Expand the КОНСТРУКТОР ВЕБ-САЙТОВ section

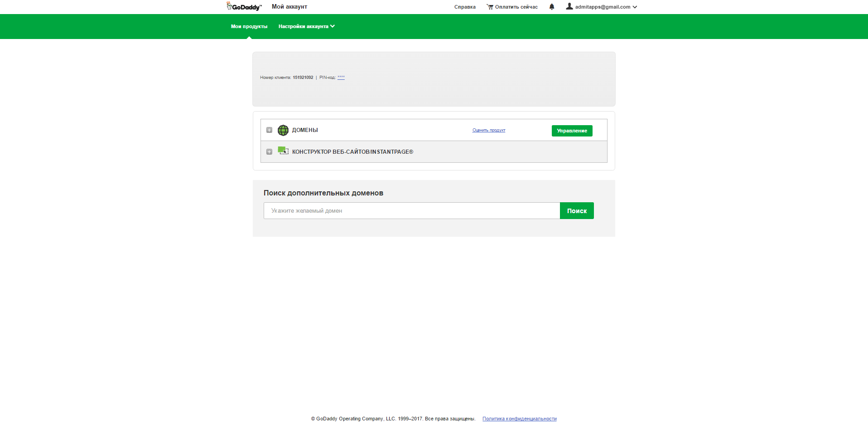tap(270, 152)
